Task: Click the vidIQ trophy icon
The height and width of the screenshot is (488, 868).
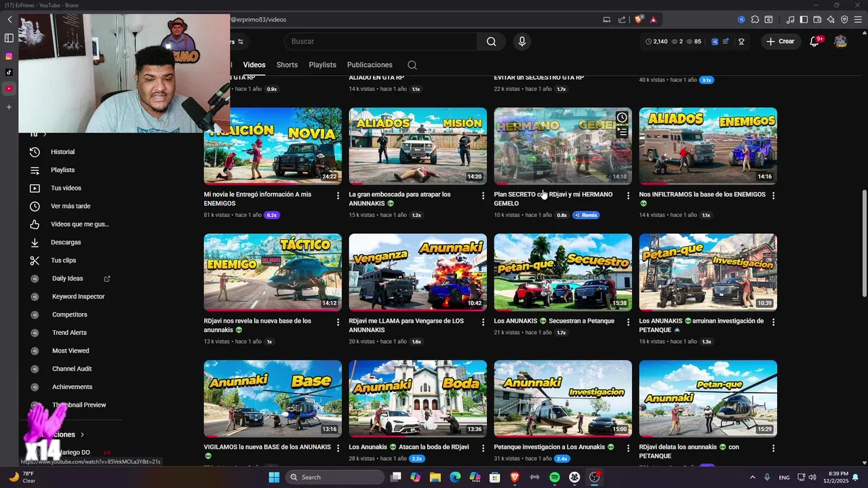Action: 741,41
